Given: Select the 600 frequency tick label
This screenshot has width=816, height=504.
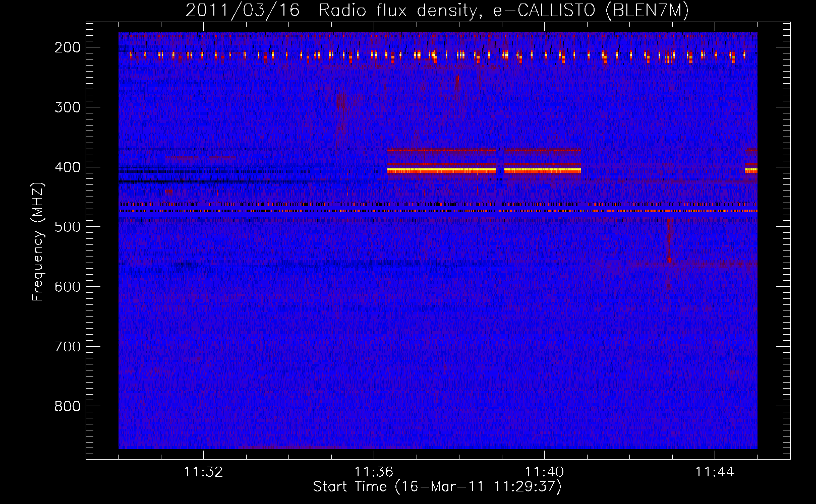Looking at the screenshot, I should [68, 287].
